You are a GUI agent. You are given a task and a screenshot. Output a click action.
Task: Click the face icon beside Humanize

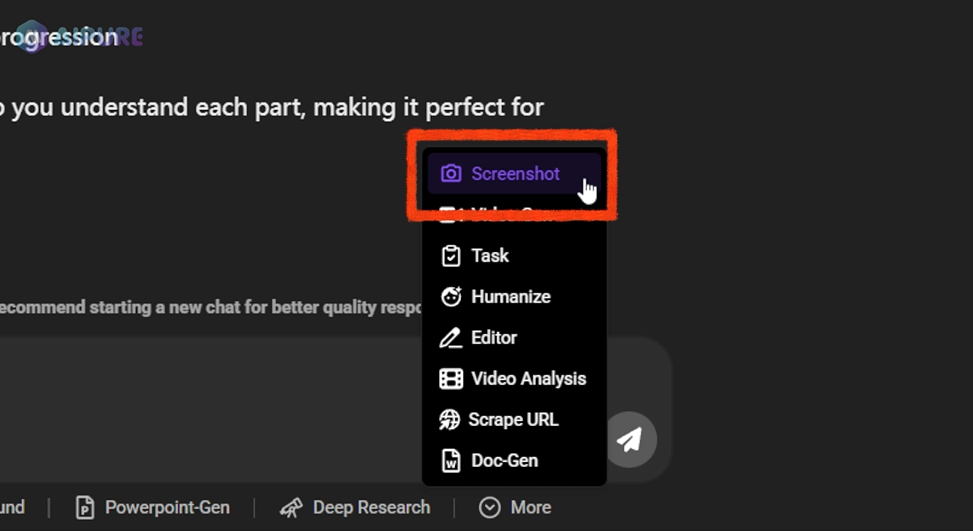point(451,297)
